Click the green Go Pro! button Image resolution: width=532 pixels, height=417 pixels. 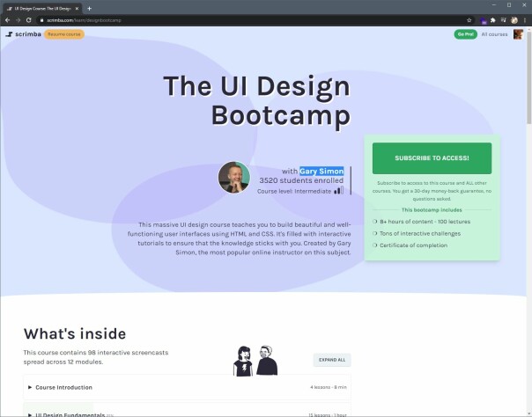coord(465,34)
